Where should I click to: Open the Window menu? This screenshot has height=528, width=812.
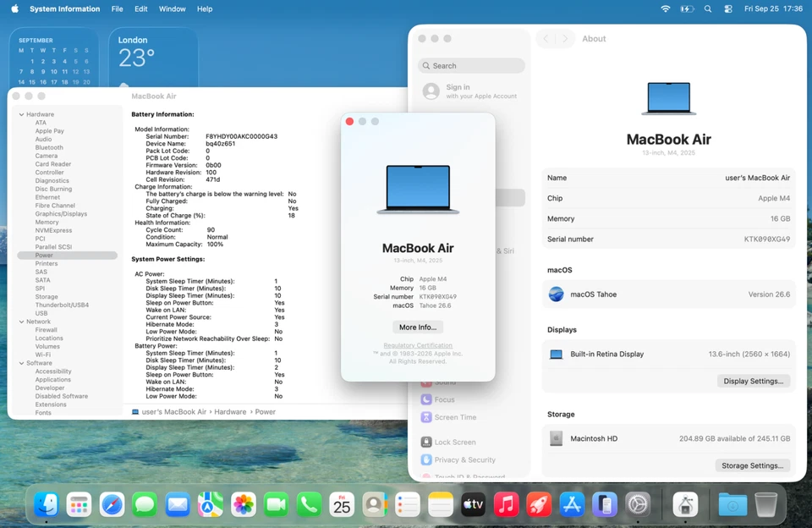pos(172,8)
